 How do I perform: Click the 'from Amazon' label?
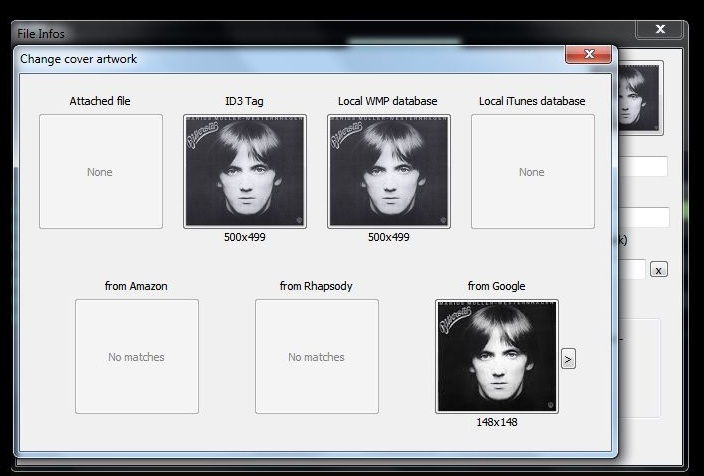point(136,286)
